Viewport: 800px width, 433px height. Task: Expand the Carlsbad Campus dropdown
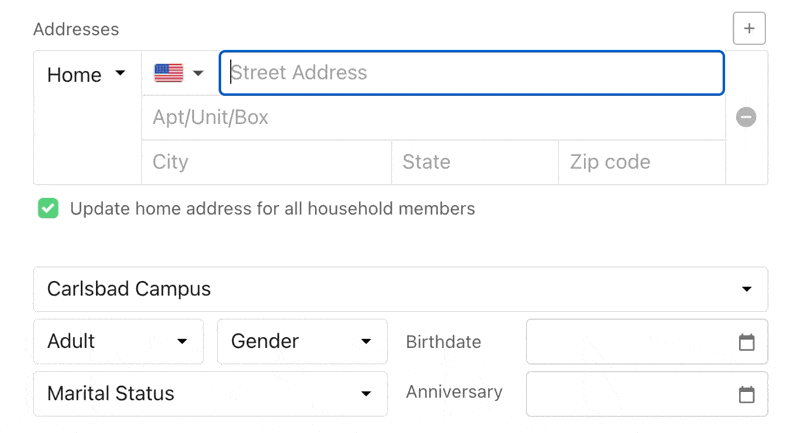[x=400, y=289]
